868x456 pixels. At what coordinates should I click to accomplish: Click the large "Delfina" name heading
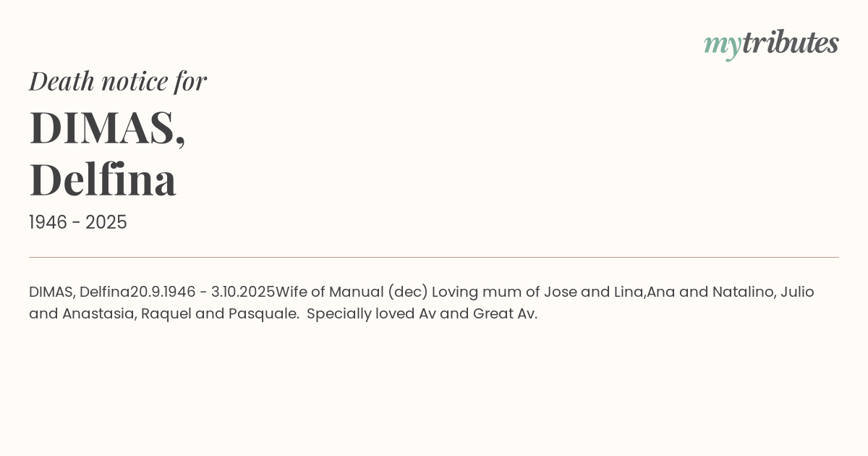pos(103,180)
